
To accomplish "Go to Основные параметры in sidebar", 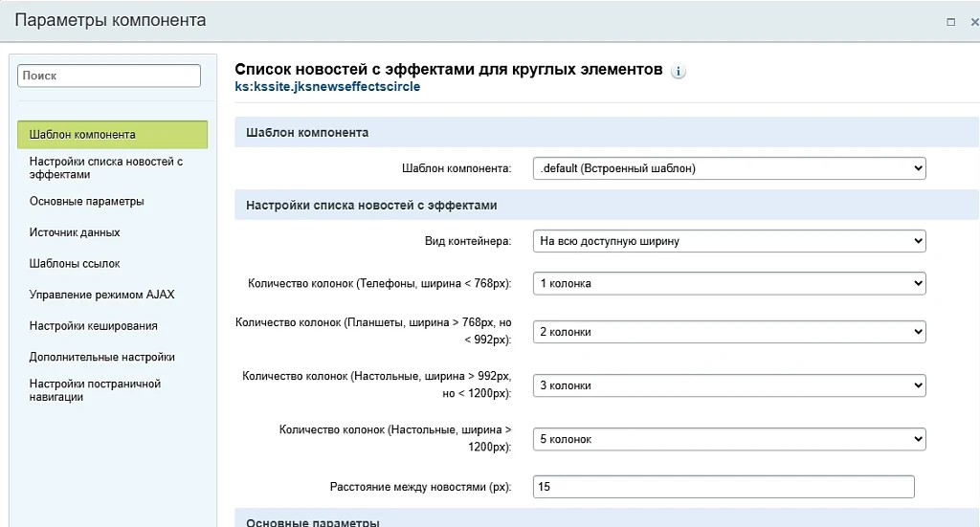I will [x=87, y=201].
